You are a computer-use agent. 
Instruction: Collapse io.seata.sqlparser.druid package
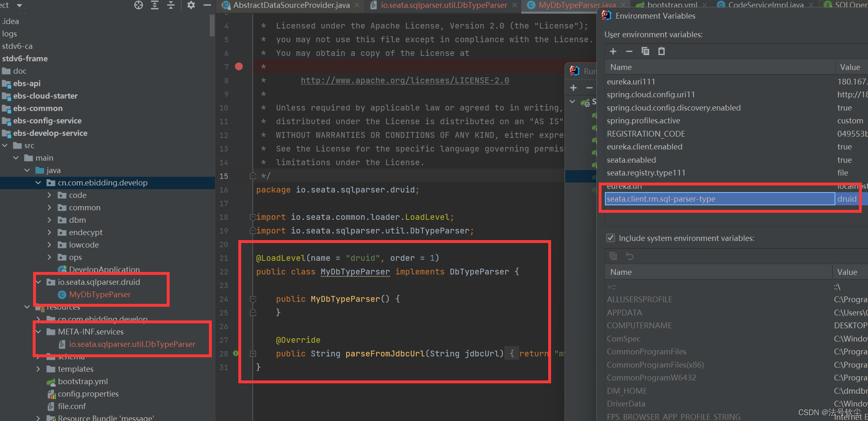click(38, 282)
